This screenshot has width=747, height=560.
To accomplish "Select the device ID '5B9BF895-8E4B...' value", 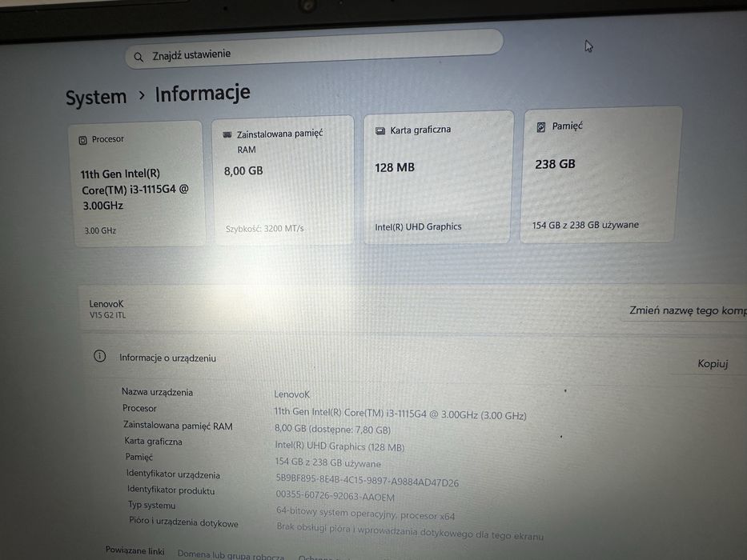I will [367, 480].
